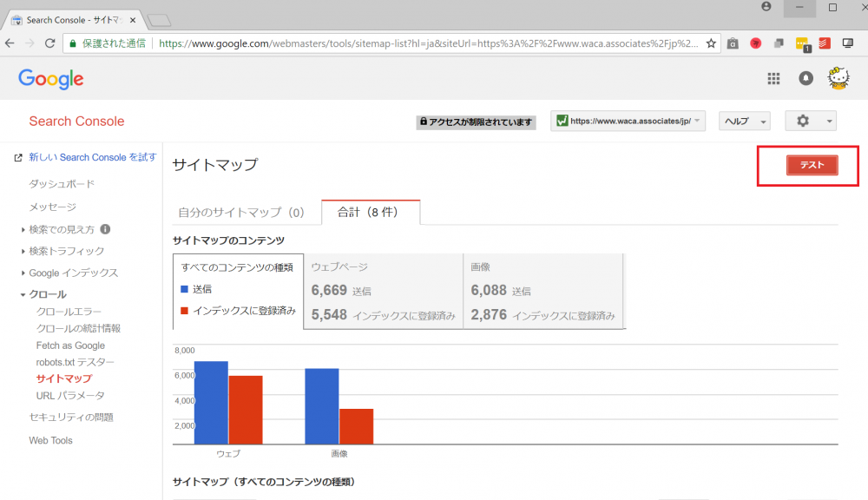Click the yellow extension icon with badge
The image size is (868, 500).
(802, 43)
